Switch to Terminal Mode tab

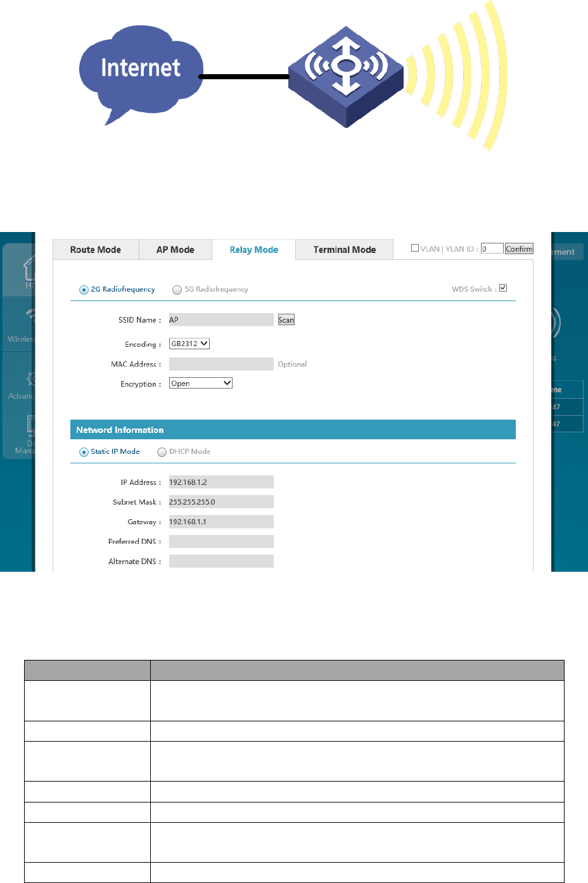(344, 250)
